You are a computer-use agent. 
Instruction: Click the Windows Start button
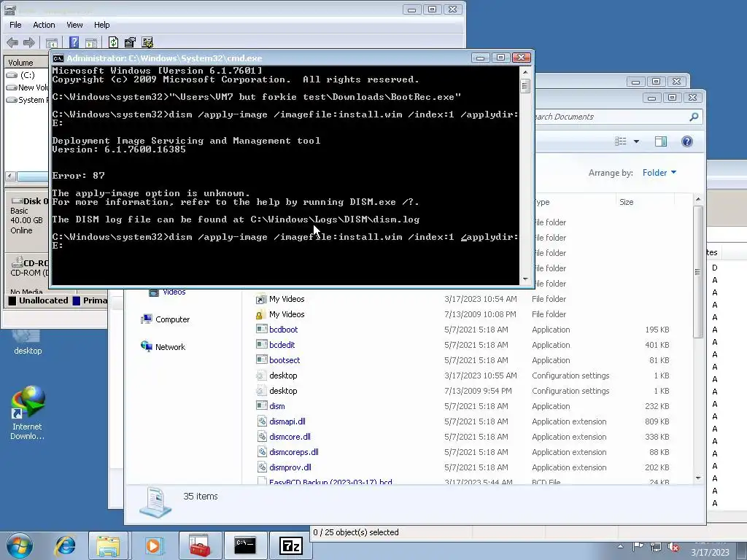tap(19, 545)
